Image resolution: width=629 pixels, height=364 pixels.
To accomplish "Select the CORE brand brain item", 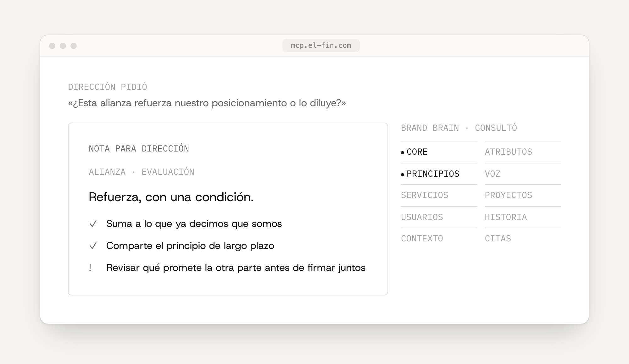I will pyautogui.click(x=439, y=152).
